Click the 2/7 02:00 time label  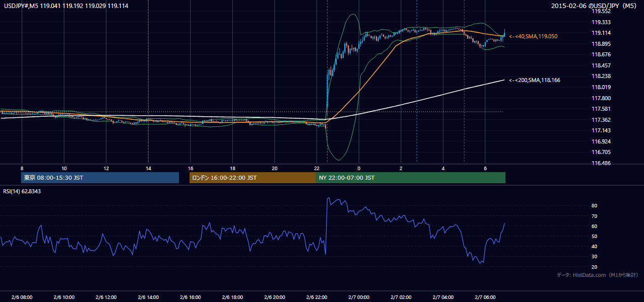pos(401,297)
